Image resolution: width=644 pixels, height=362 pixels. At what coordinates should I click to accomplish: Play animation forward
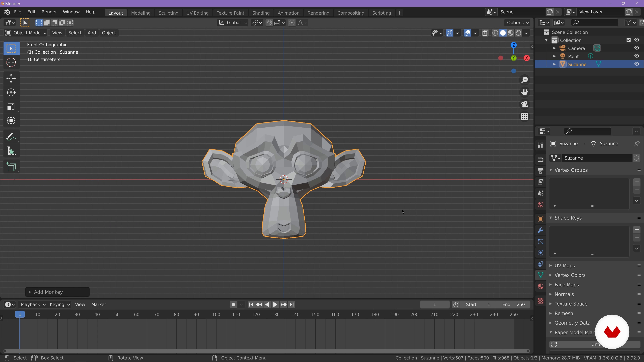coord(275,305)
